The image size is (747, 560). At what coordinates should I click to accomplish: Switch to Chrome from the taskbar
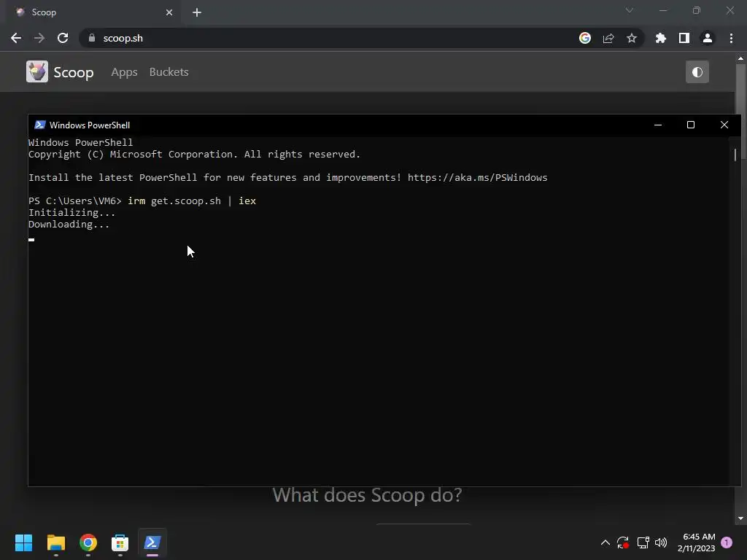click(x=88, y=542)
